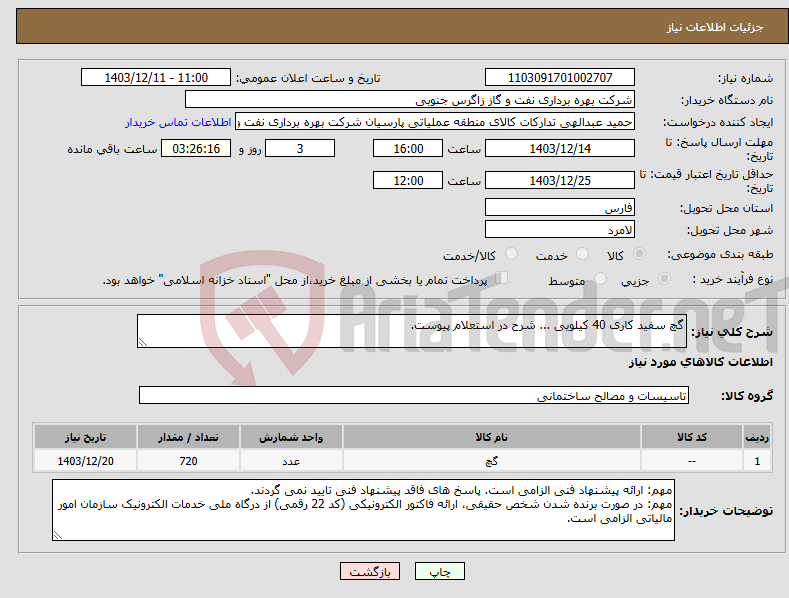Viewport: 789px width, 598px height.
Task: Click the توضیحات خریدار label
Action: tap(726, 511)
